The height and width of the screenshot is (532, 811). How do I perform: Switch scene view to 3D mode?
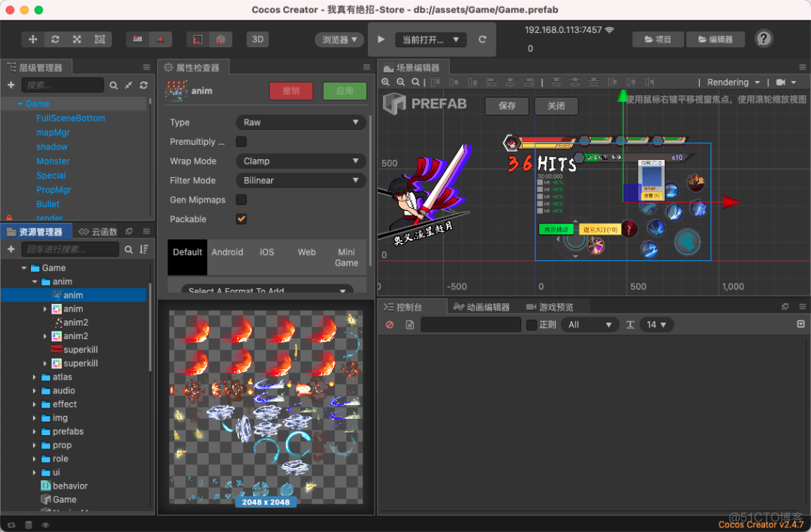click(x=258, y=39)
